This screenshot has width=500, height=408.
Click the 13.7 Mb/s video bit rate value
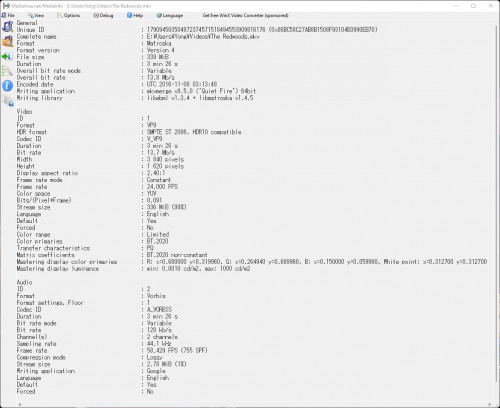161,153
